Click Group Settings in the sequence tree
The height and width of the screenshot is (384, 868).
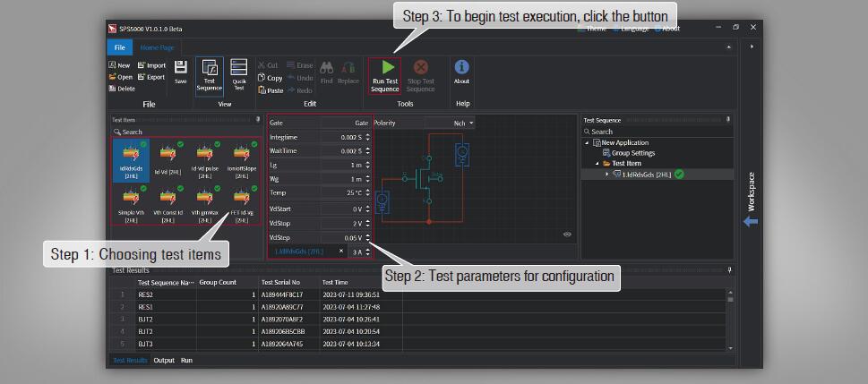[633, 153]
